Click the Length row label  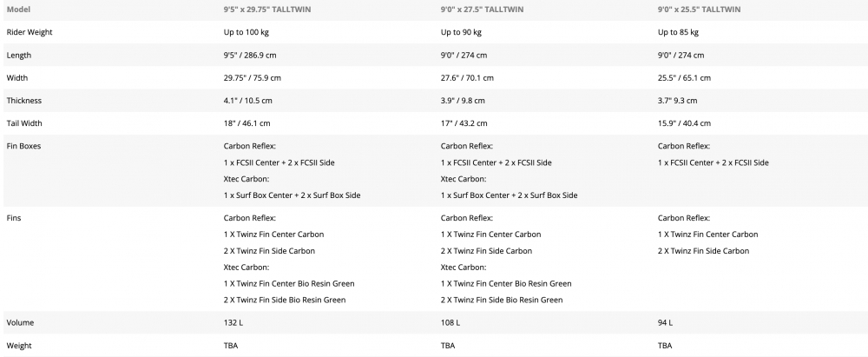[19, 56]
